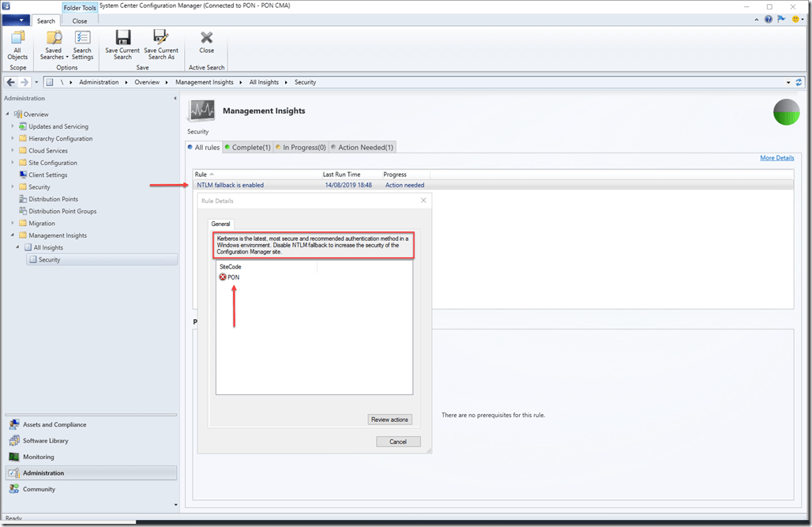This screenshot has height=527, width=812.
Task: Sort by the Last Run Time column
Action: (341, 174)
